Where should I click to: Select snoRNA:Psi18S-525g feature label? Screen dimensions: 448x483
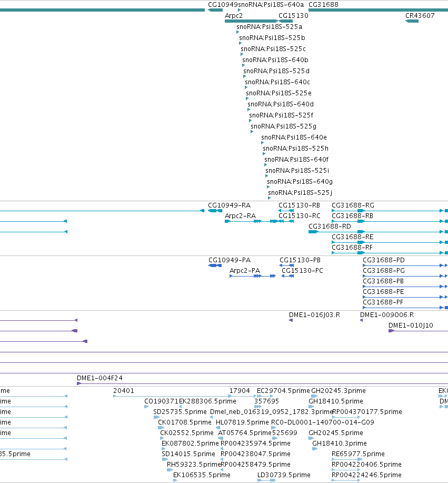click(x=284, y=126)
